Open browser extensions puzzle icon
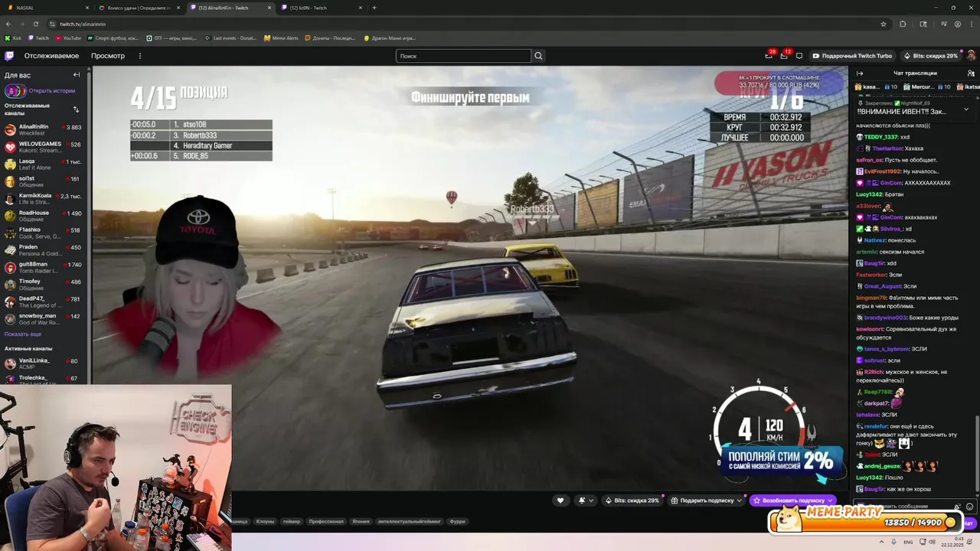 [x=903, y=24]
